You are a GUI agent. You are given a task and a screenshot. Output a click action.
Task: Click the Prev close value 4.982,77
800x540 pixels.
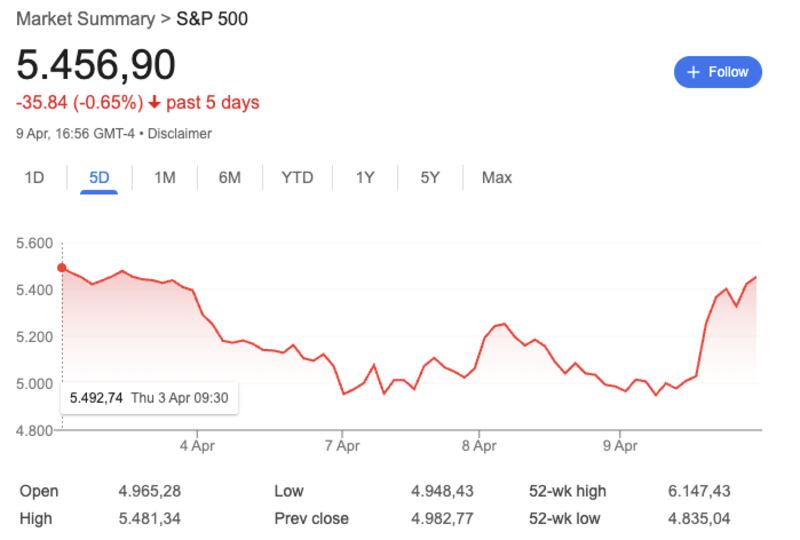[441, 519]
